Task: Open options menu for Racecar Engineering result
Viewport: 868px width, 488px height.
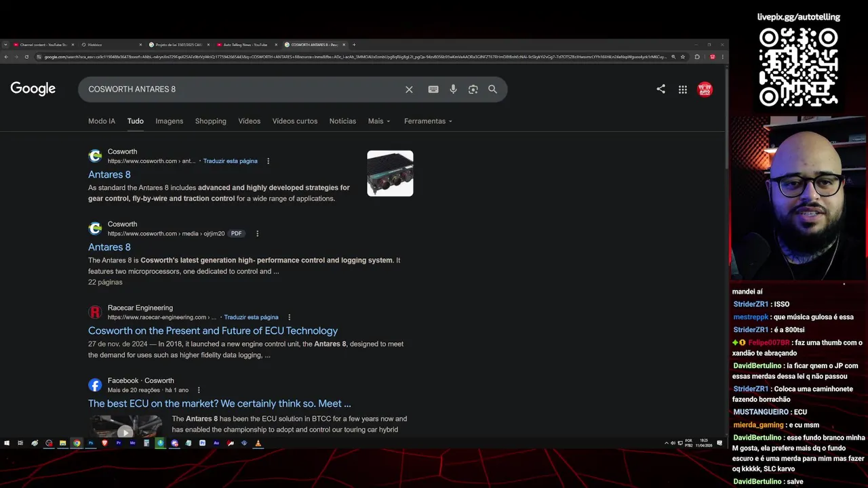Action: [x=289, y=317]
